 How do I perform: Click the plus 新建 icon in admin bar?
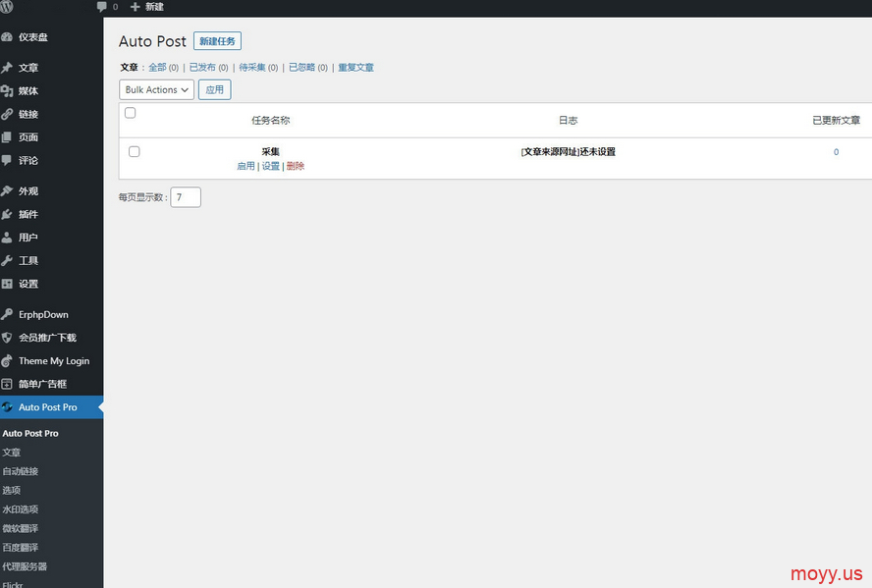coord(135,7)
